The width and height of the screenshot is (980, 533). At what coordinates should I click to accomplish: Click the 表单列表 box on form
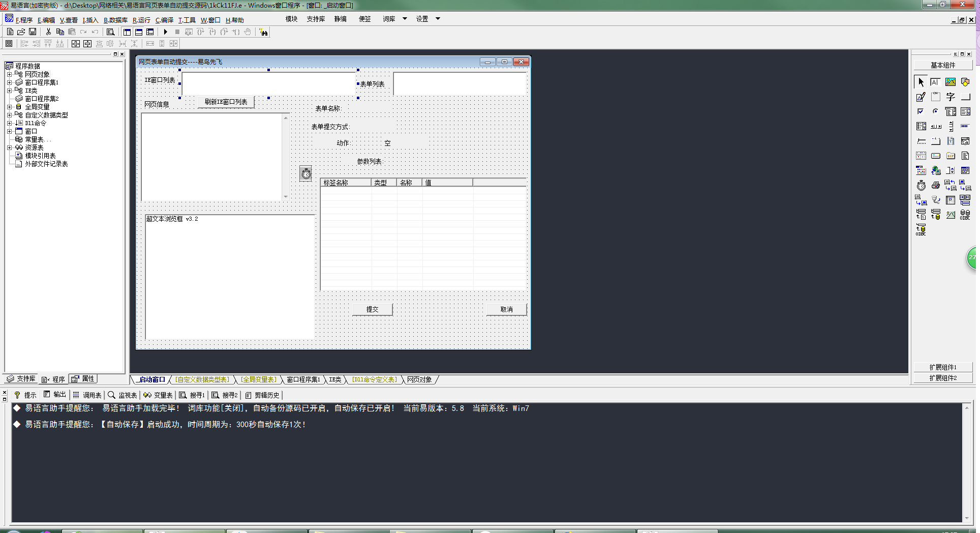(x=460, y=83)
